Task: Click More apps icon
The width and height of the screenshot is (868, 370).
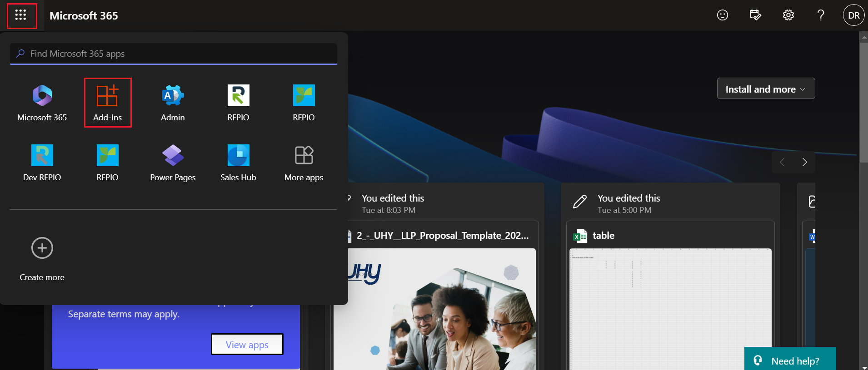Action: click(304, 155)
